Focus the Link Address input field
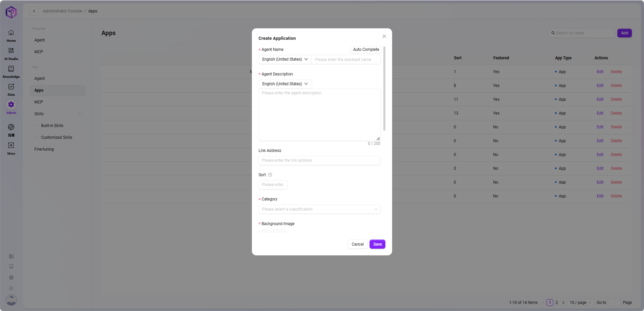The width and height of the screenshot is (644, 311). point(319,160)
